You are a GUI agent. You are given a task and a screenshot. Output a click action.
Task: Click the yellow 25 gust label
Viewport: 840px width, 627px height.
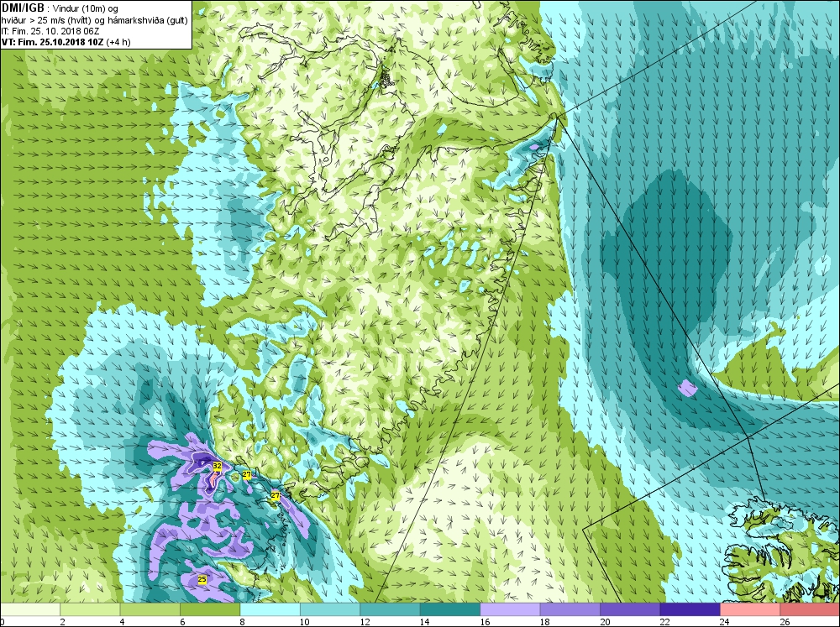(x=202, y=579)
